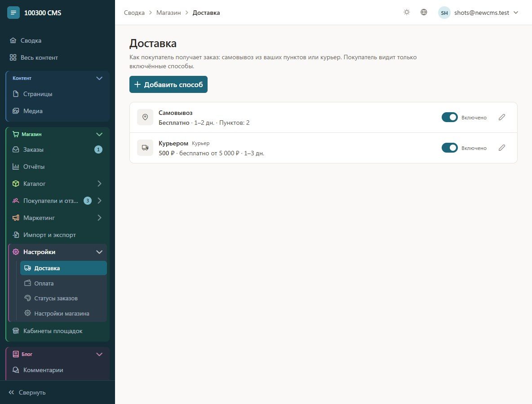Click the Покупатели badge showing 3

88,201
